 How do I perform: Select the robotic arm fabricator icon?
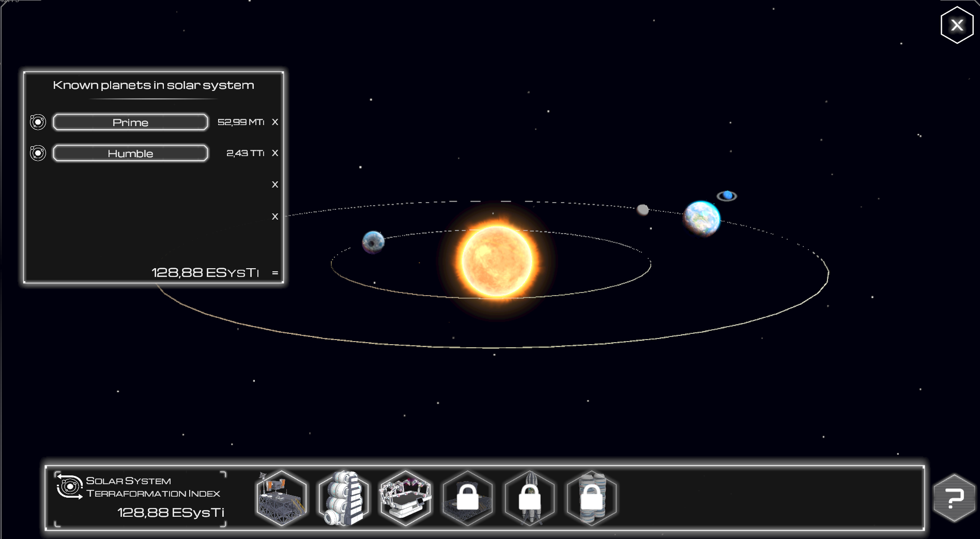coord(406,498)
